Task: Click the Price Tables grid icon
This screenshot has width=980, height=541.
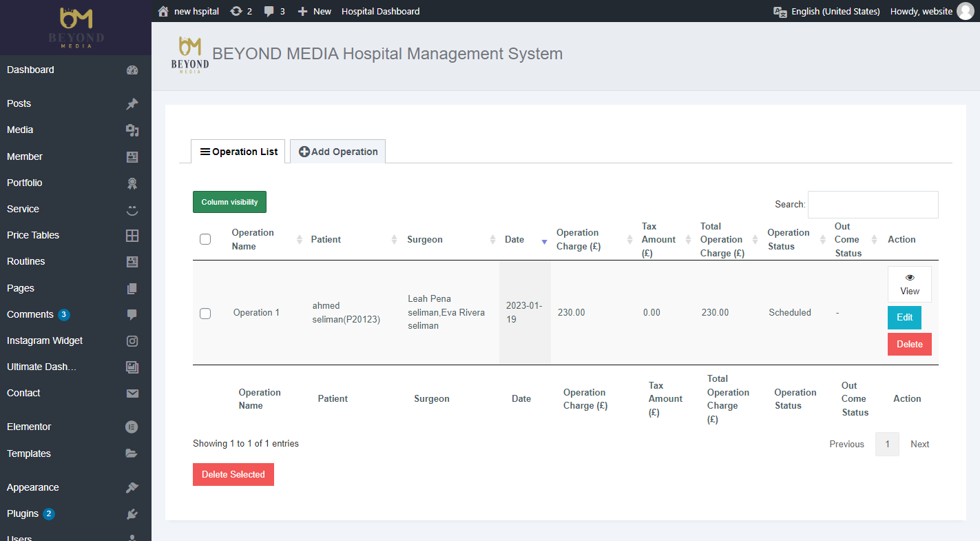Action: (132, 235)
